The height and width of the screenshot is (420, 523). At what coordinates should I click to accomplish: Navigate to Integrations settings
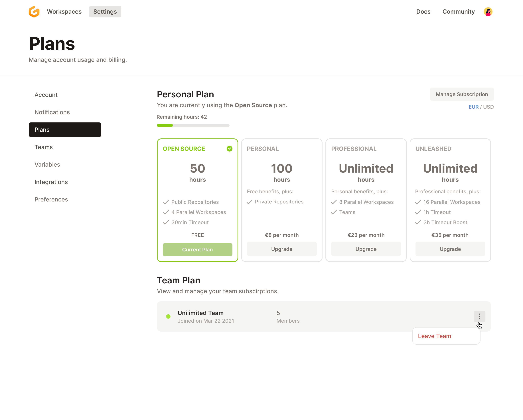point(51,182)
